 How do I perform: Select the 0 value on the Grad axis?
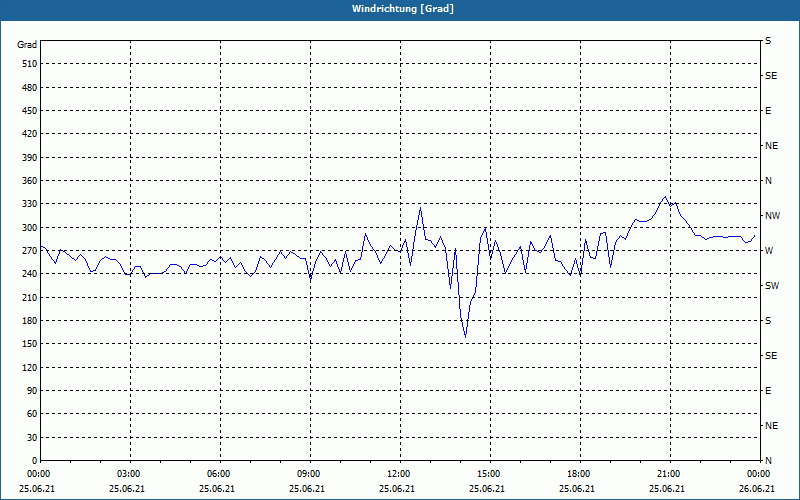[x=35, y=461]
